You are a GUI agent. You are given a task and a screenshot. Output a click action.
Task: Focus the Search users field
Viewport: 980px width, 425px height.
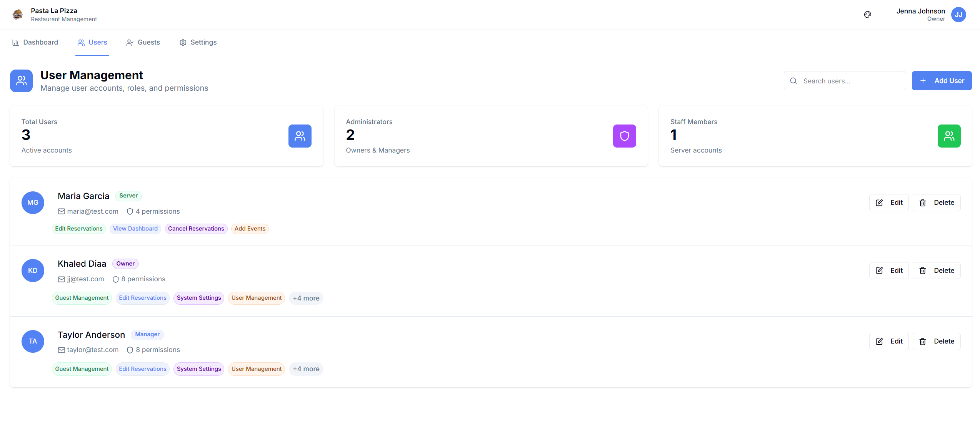pos(850,81)
